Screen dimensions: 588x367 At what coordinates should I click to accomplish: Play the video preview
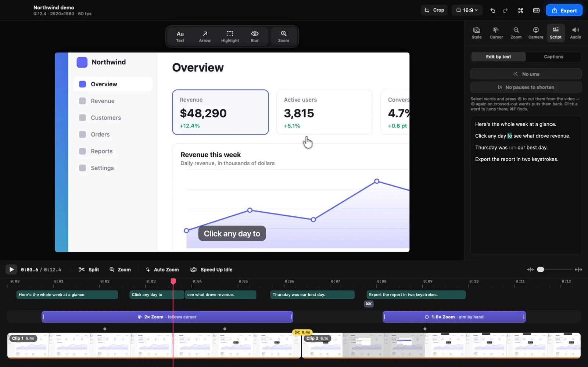click(x=11, y=270)
